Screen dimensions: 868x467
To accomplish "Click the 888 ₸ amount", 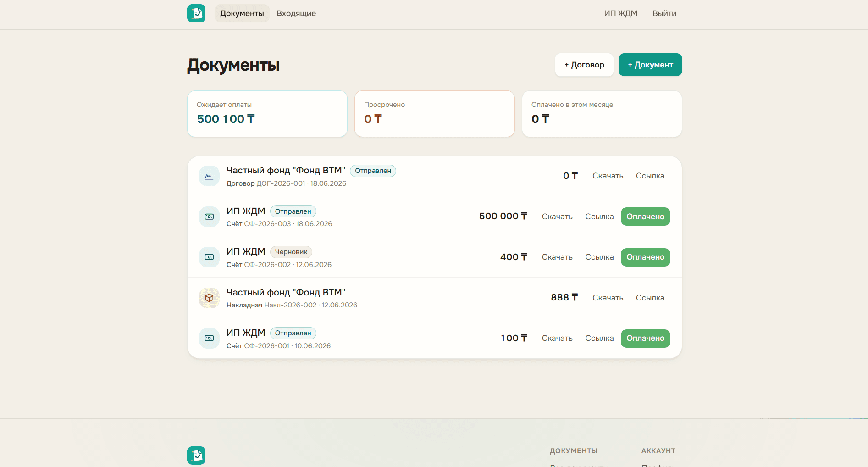I will [x=564, y=298].
